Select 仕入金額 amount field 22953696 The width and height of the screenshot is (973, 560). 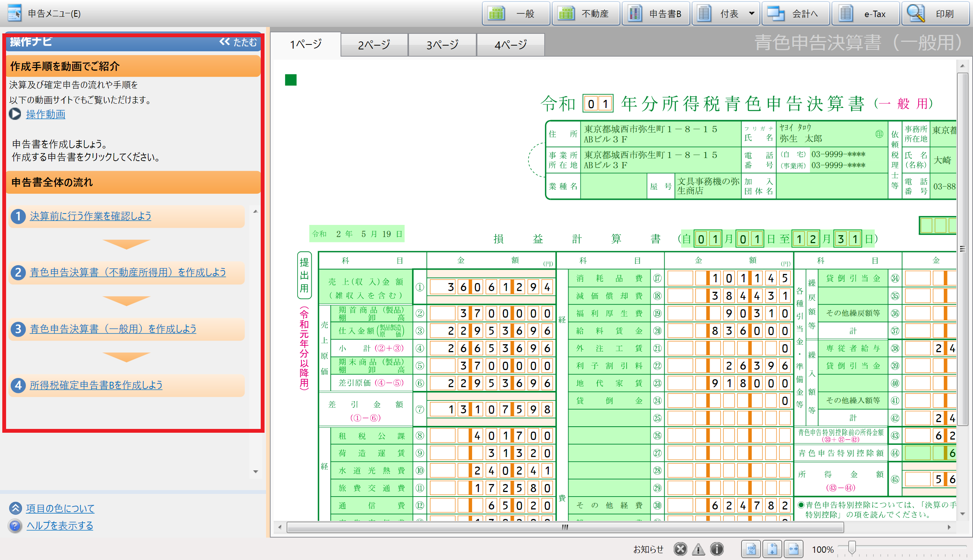[x=492, y=331]
